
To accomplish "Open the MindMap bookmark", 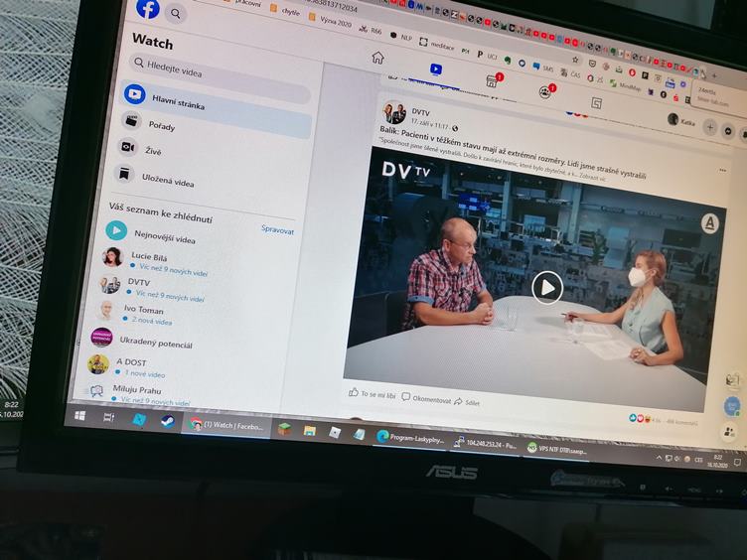I will click(625, 85).
